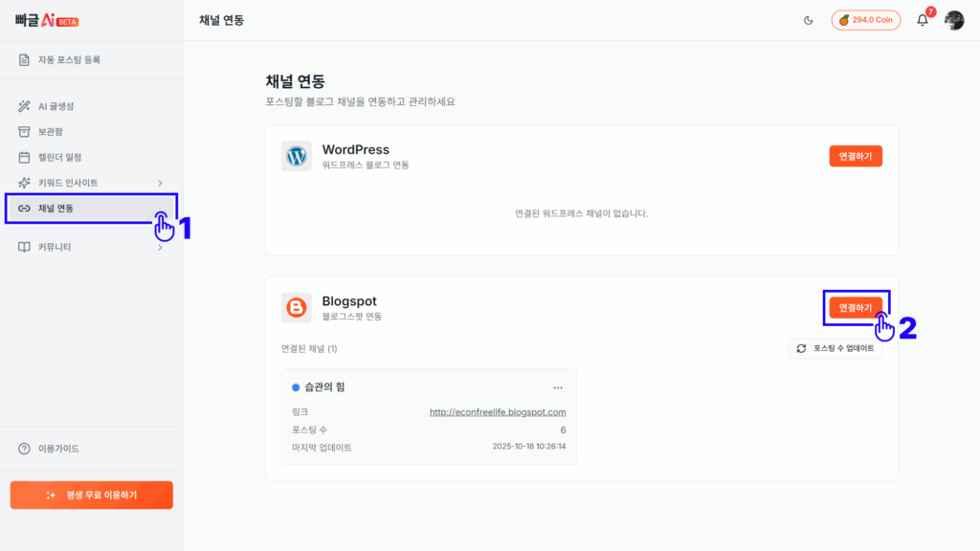Click the 빠글 AI logo

tap(47, 20)
